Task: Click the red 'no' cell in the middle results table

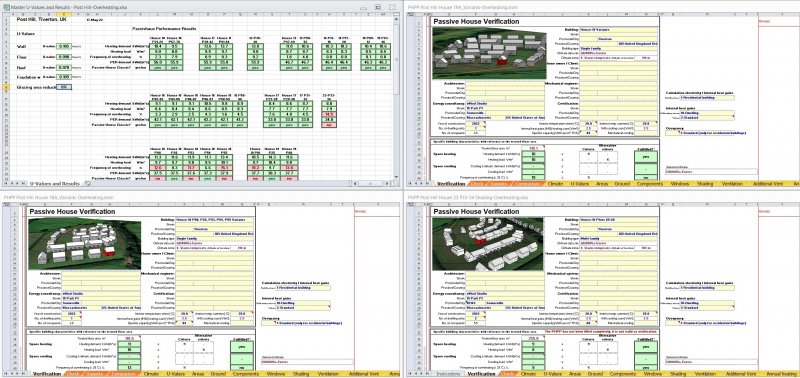Action: point(329,125)
